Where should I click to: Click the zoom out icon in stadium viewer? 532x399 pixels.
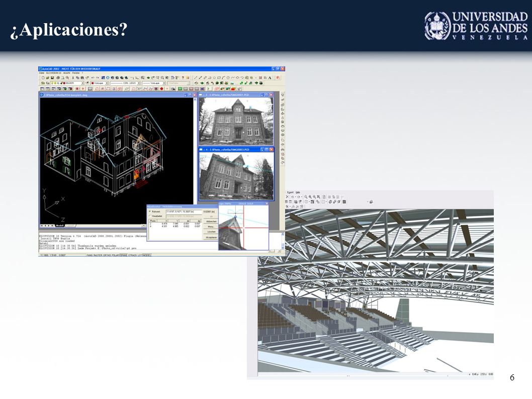314,197
